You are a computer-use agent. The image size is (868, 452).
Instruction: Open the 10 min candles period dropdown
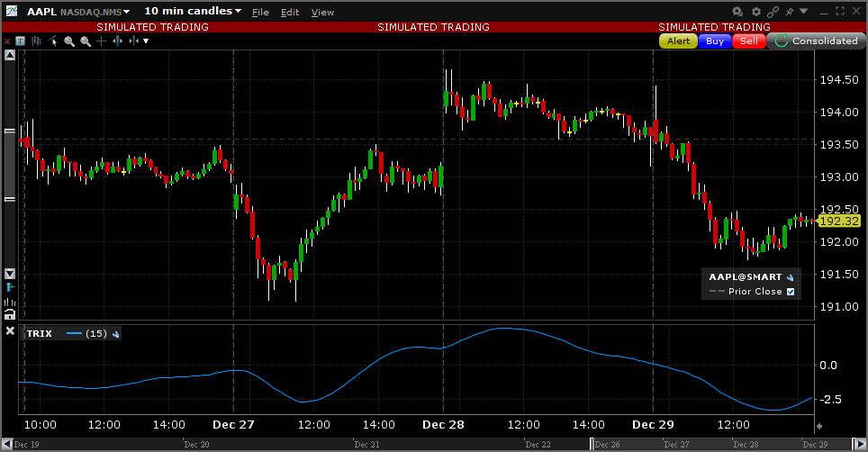(x=193, y=11)
